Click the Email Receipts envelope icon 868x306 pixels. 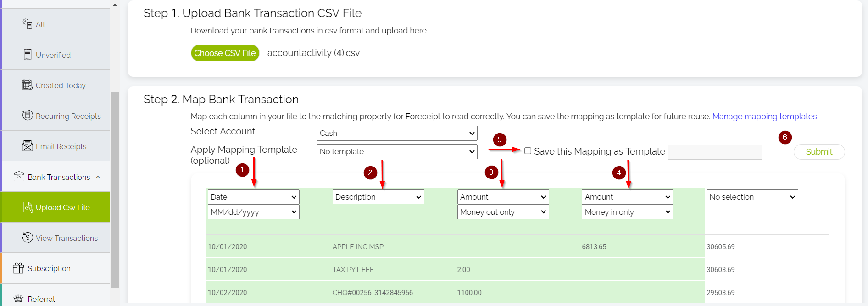coord(28,146)
